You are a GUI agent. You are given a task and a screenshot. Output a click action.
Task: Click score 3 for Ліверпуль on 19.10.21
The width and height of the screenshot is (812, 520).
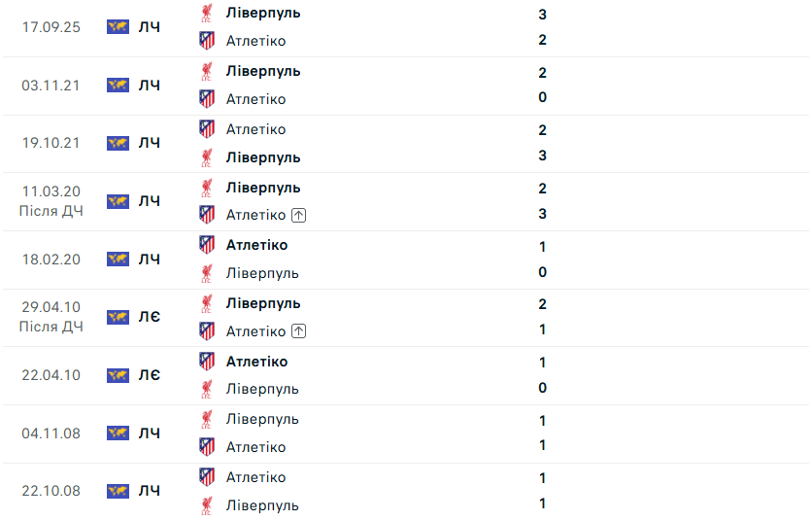[542, 156]
